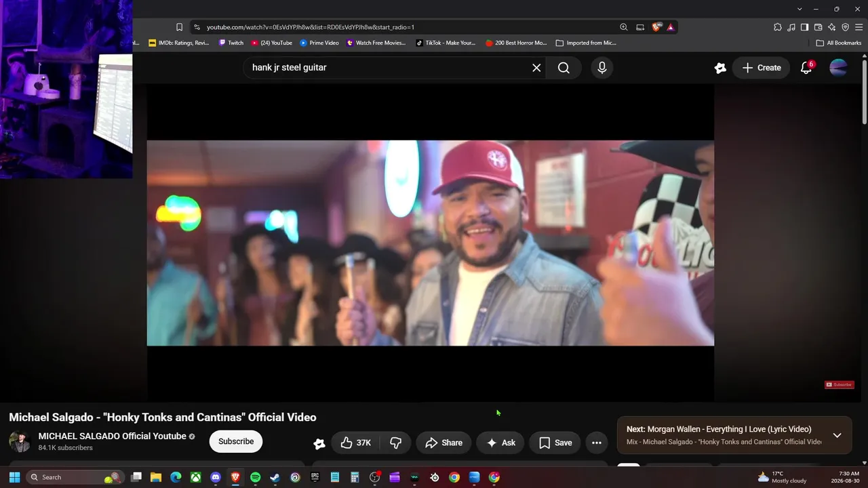868x488 pixels.
Task: Save the video to a playlist
Action: (555, 443)
